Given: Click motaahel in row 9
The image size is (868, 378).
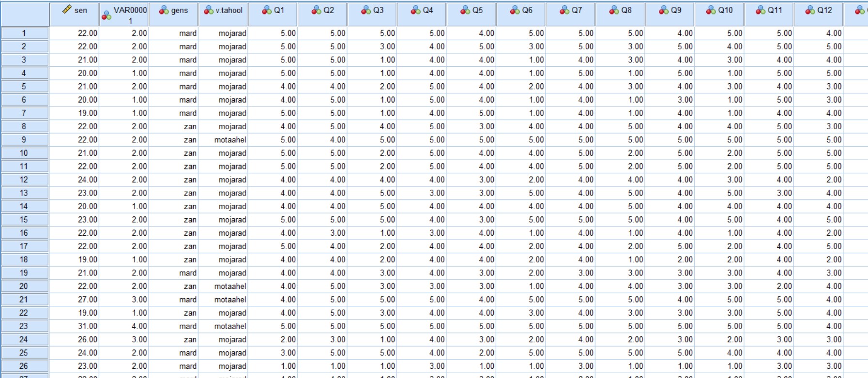Looking at the screenshot, I should (230, 140).
